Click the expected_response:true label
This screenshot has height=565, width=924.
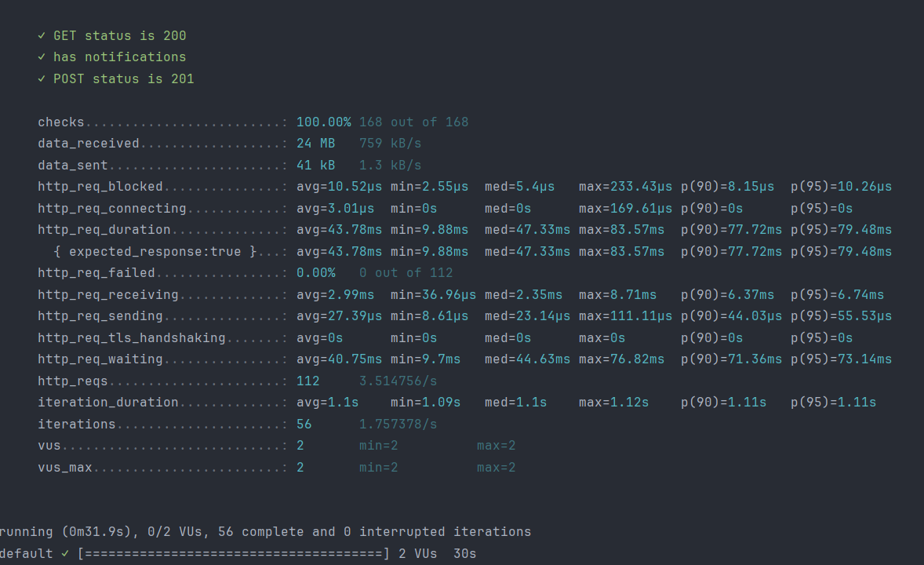pyautogui.click(x=155, y=252)
